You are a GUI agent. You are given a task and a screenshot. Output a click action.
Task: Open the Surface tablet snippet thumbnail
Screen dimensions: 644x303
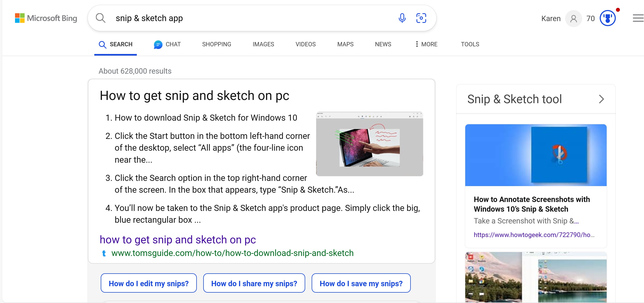[x=370, y=144]
